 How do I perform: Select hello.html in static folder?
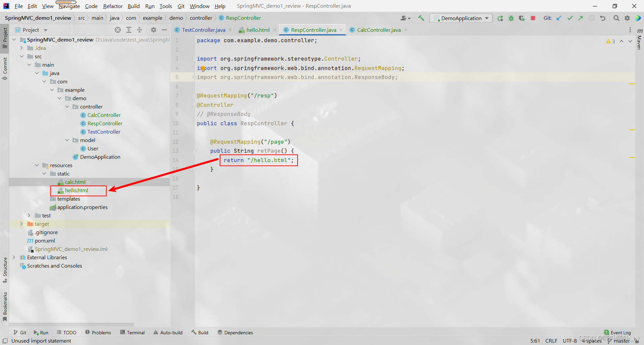click(x=76, y=190)
